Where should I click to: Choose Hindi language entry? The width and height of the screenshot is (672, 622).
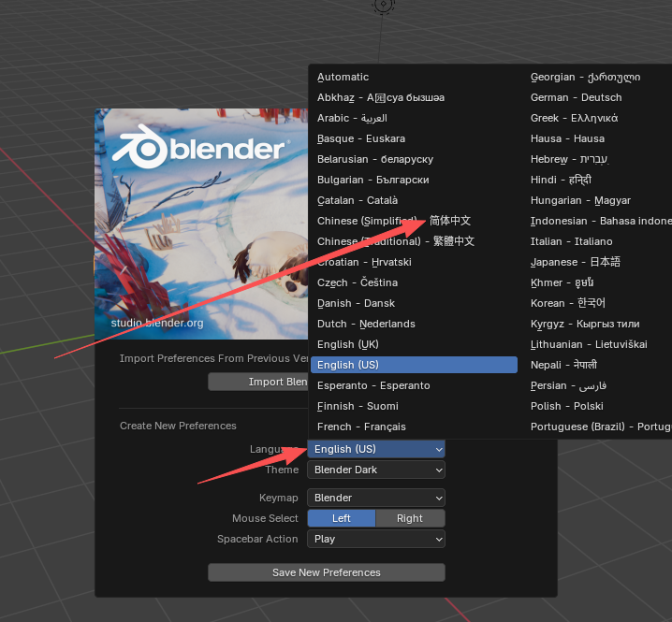(x=598, y=180)
